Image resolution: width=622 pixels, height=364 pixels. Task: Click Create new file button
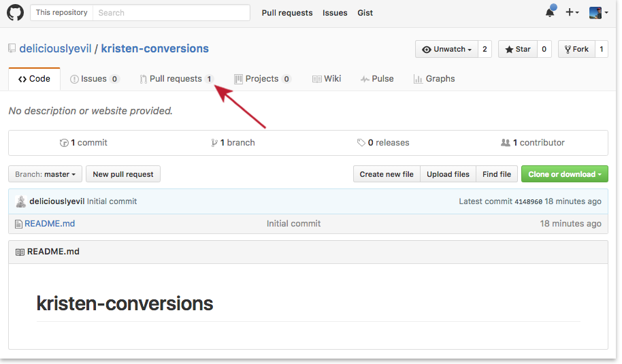[387, 174]
